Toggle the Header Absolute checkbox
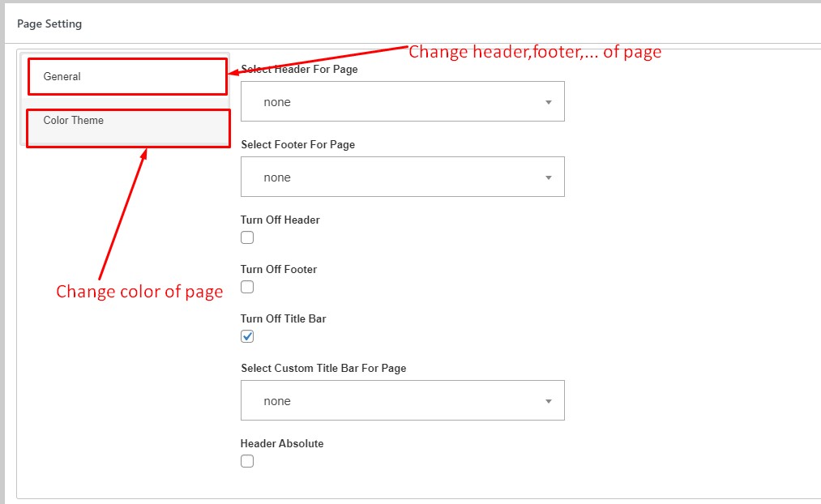Screen dimensions: 821x504 point(247,461)
